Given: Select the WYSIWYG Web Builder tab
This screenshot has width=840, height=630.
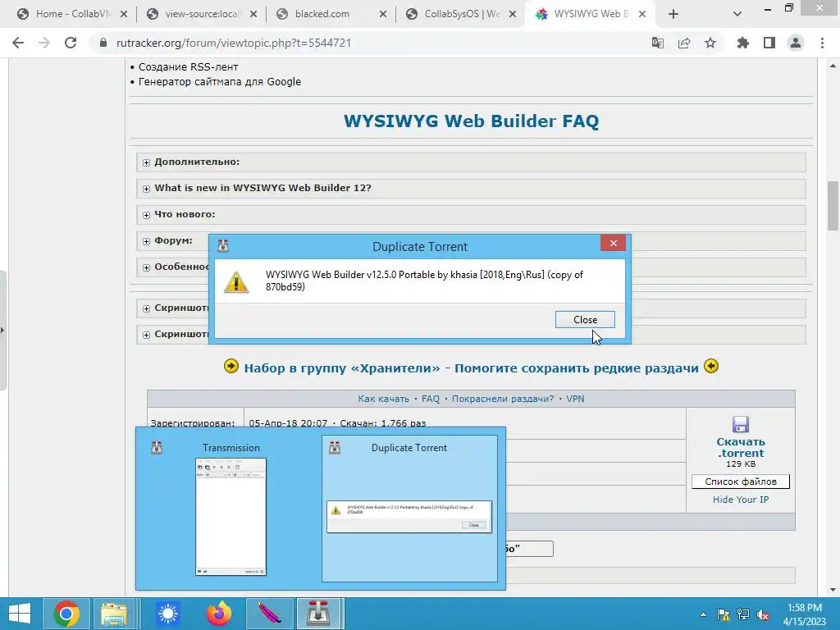Looking at the screenshot, I should [591, 14].
